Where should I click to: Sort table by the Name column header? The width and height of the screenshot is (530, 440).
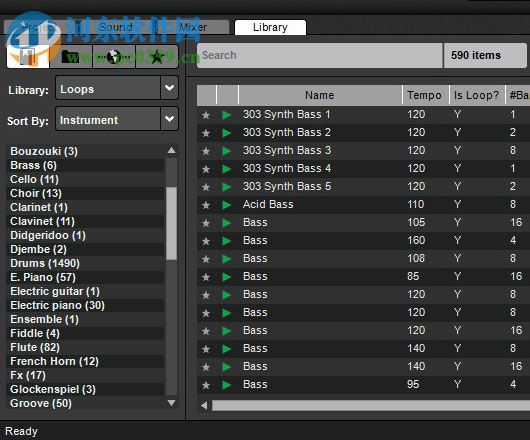coord(320,95)
